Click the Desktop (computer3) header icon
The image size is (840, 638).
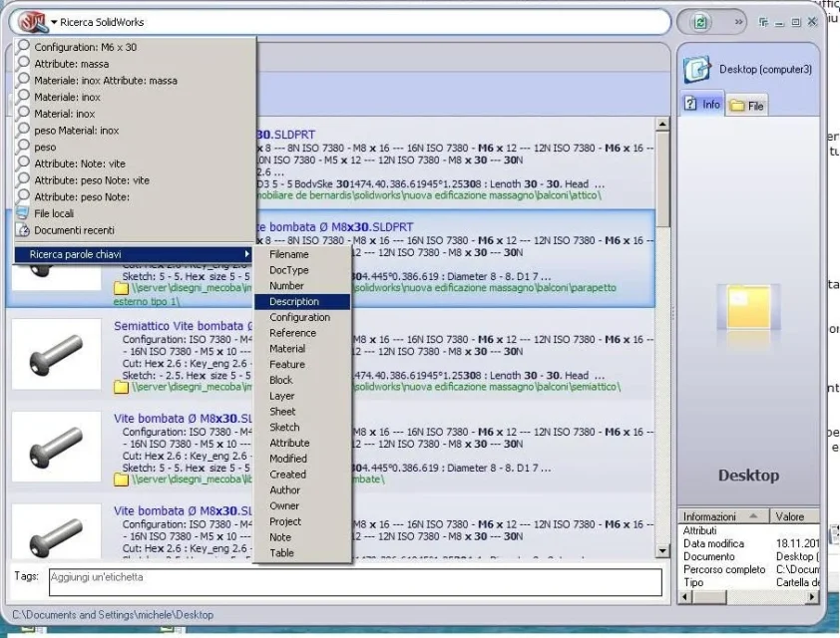point(697,70)
